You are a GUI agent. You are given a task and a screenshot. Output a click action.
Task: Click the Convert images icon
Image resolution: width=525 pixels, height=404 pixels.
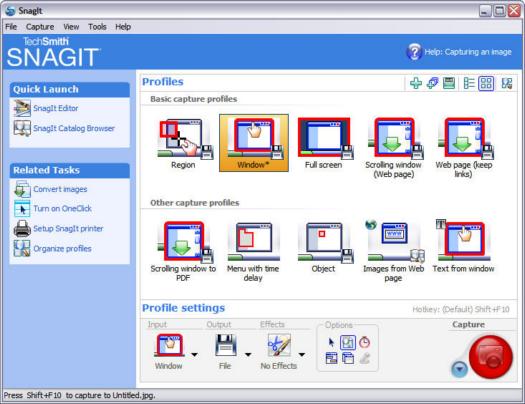click(22, 189)
